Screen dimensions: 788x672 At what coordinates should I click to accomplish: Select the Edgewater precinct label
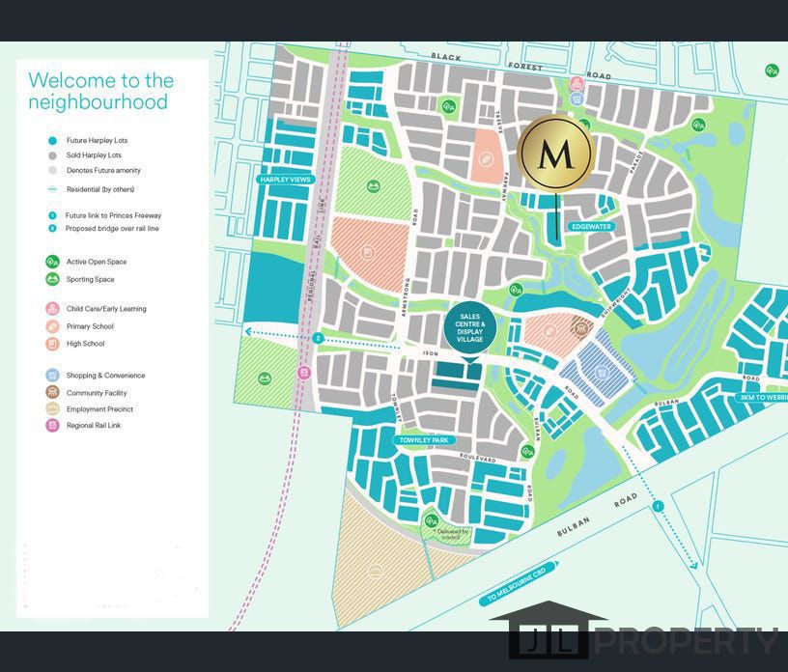coord(590,226)
